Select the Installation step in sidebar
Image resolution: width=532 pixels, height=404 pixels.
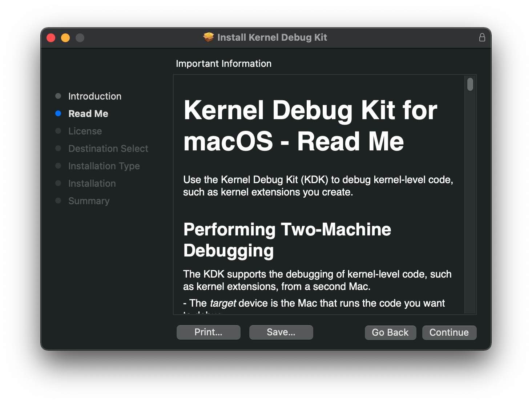coord(92,183)
